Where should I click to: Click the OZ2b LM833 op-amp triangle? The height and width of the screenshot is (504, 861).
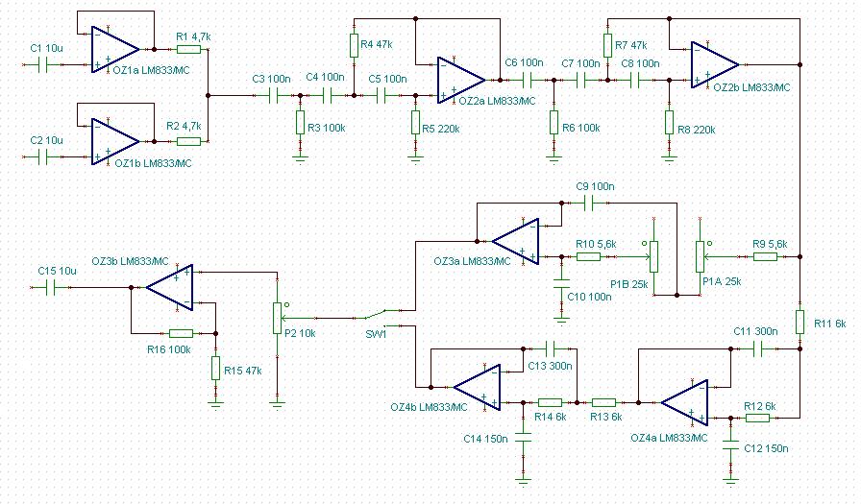click(x=715, y=64)
